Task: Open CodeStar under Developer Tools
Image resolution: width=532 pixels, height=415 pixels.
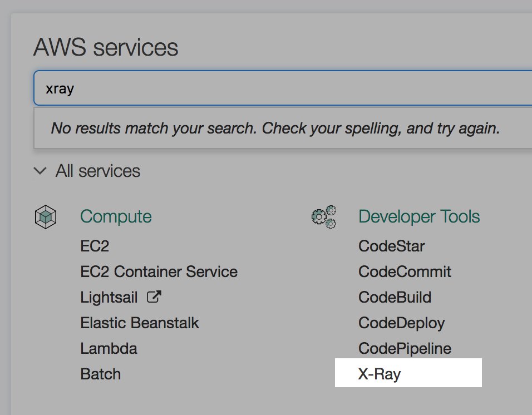Action: coord(392,246)
